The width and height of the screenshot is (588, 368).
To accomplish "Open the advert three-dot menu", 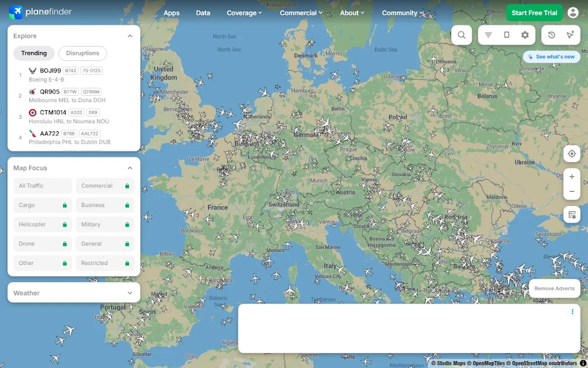I will click(x=572, y=312).
